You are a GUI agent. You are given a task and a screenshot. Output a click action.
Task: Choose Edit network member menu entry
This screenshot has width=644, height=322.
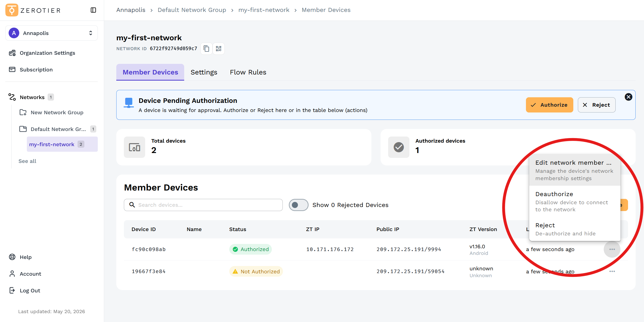point(575,170)
